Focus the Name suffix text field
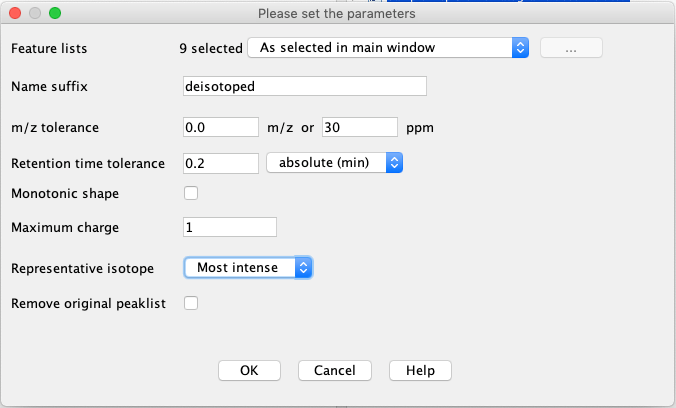 click(x=305, y=86)
